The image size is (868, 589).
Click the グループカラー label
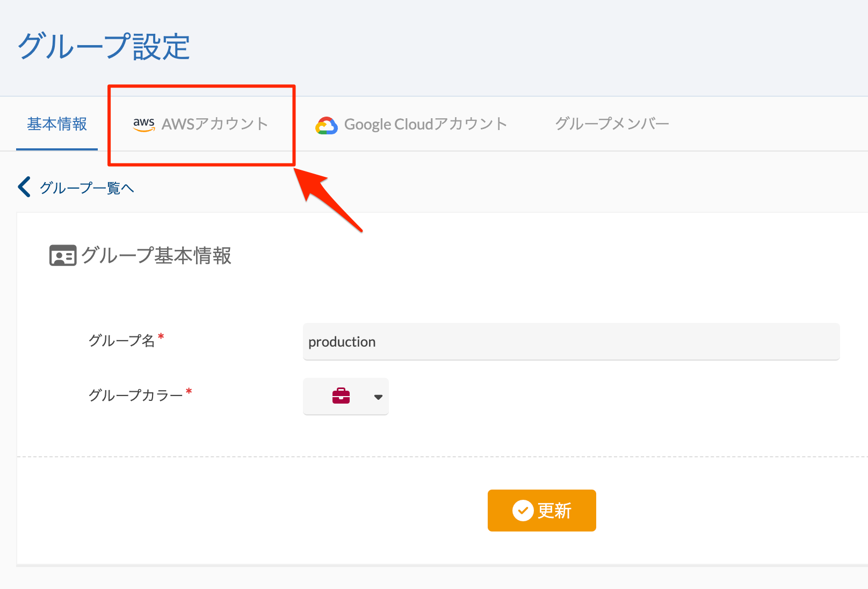(136, 396)
